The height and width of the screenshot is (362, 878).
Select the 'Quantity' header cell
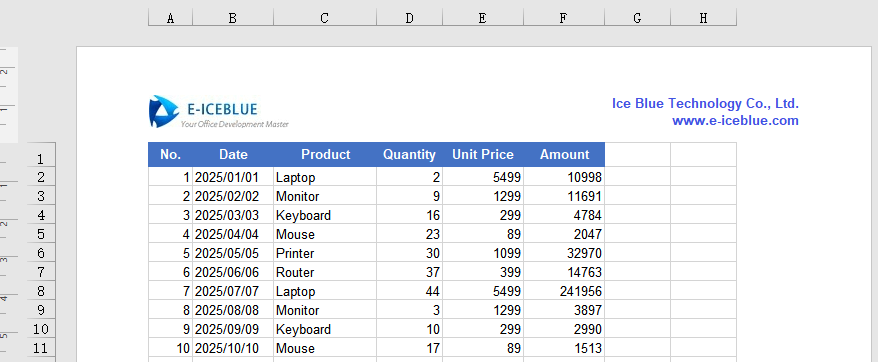[x=409, y=155]
